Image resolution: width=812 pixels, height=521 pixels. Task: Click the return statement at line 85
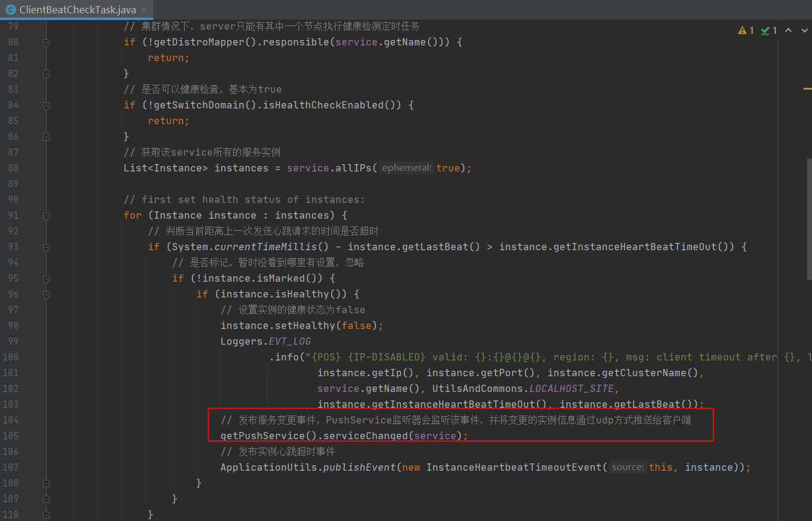click(168, 121)
